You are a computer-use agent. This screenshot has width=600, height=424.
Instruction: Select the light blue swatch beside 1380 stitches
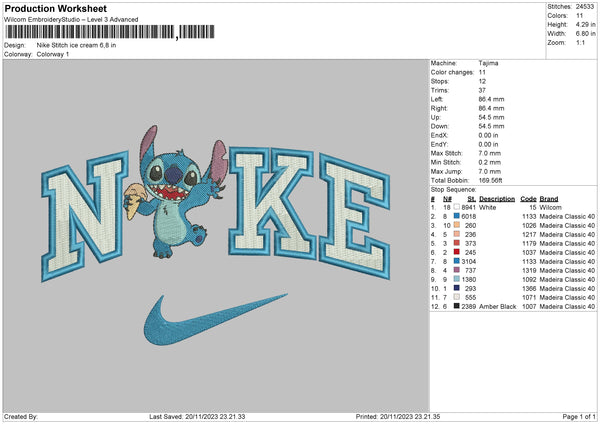coord(457,279)
